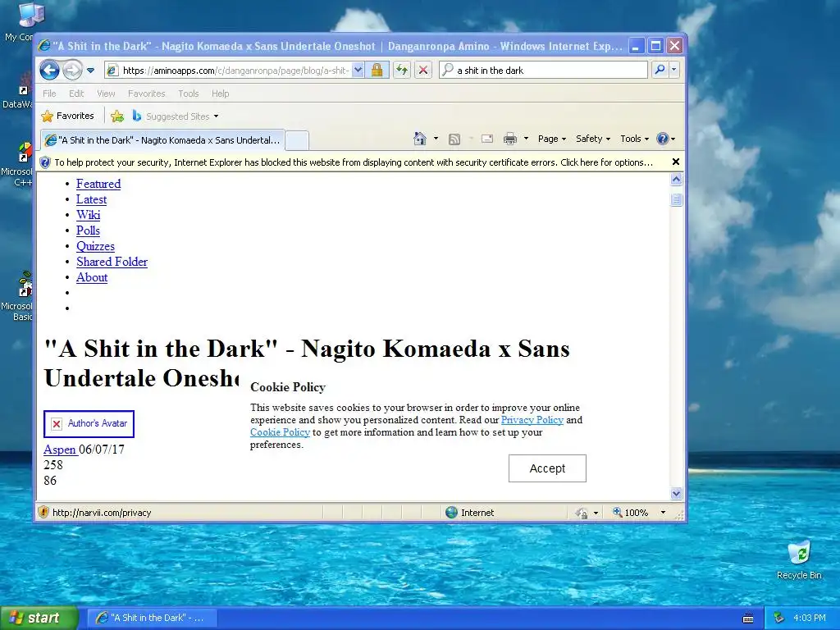Open Suggested Sites dropdown
This screenshot has width=840, height=630.
coord(176,116)
